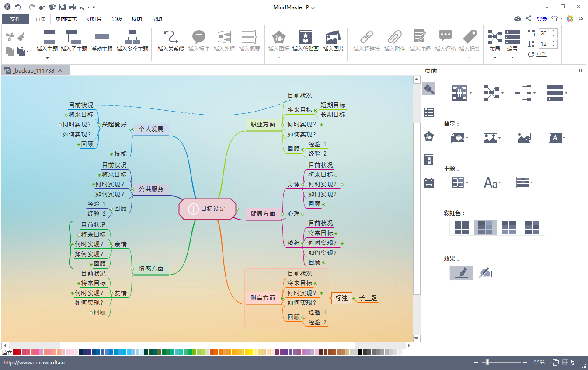Open the theme color grid dropdown
The width and height of the screenshot is (588, 370).
[525, 183]
